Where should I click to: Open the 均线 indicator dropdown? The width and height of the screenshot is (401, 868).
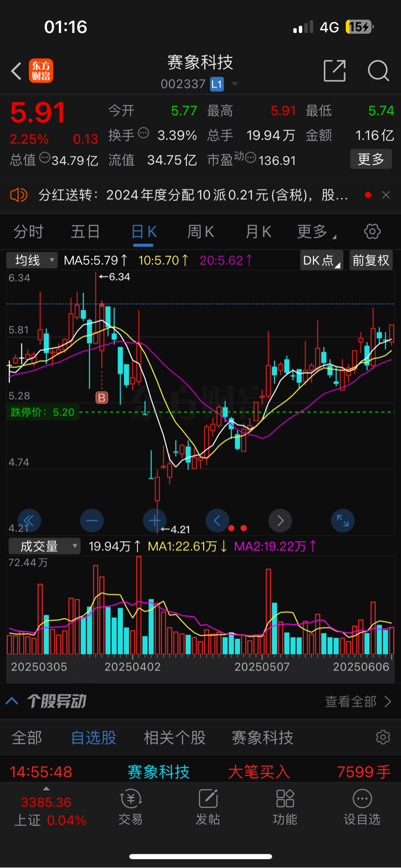pos(32,260)
